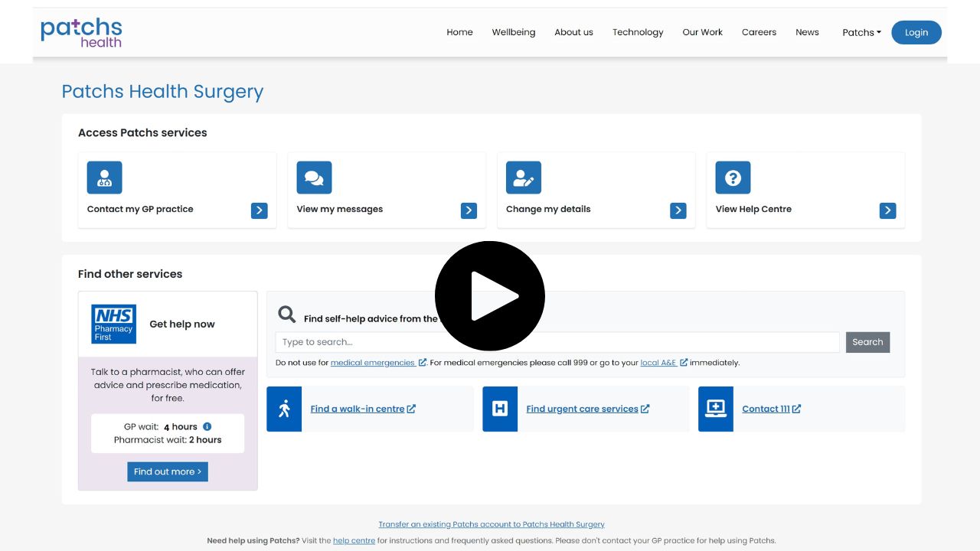Image resolution: width=980 pixels, height=551 pixels.
Task: Click external link icon beside urgent care services
Action: pos(645,409)
